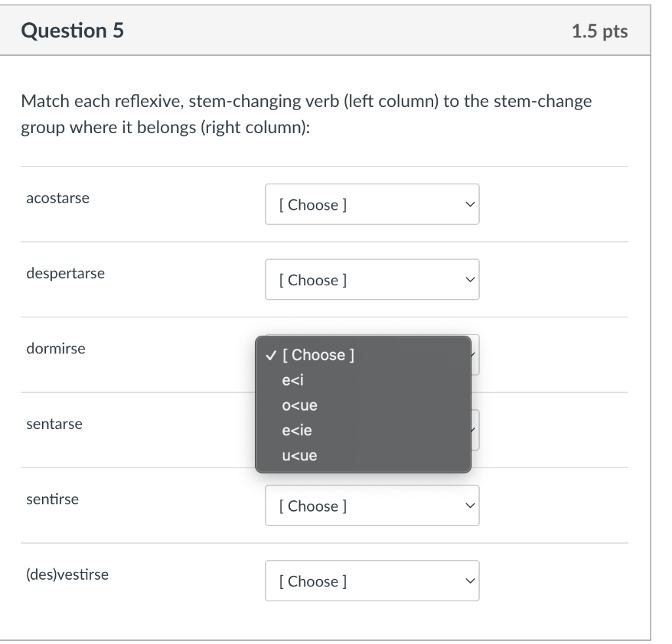Pick the e<ie stem-change option
This screenshot has height=644, width=672.
click(x=297, y=430)
